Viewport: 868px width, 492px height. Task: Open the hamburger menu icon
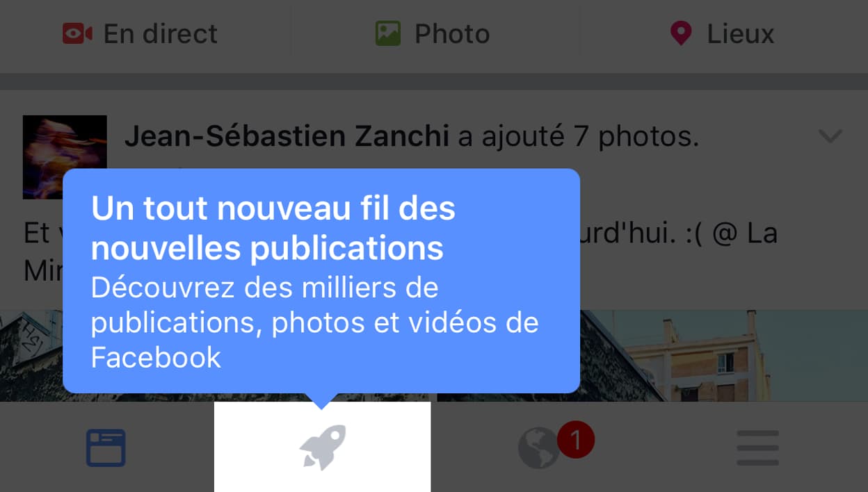758,448
